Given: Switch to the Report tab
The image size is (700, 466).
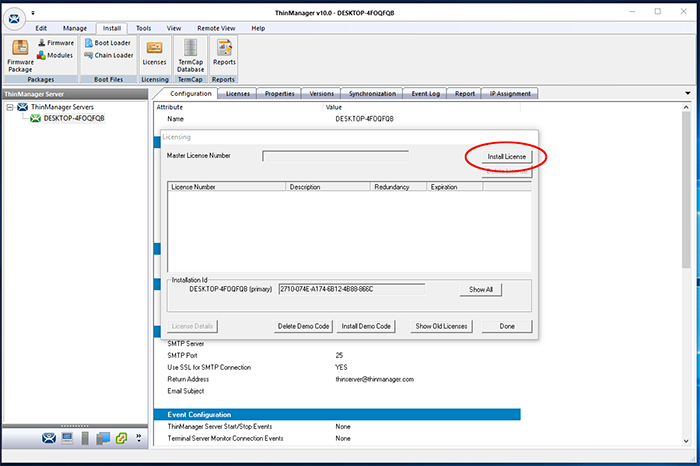Looking at the screenshot, I should coord(465,94).
